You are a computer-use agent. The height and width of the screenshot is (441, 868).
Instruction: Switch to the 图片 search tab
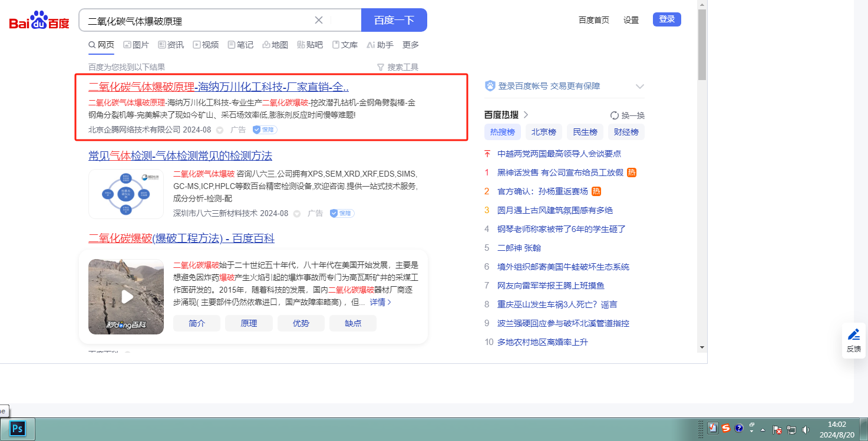136,45
